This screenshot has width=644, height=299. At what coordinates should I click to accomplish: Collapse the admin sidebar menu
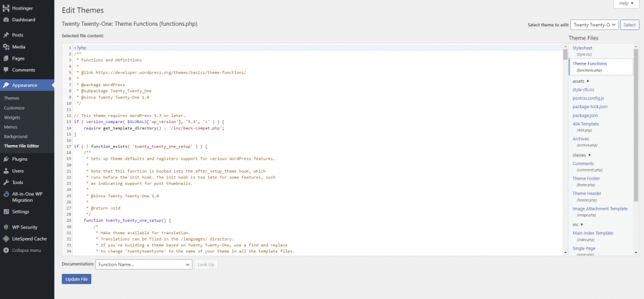pos(6,250)
